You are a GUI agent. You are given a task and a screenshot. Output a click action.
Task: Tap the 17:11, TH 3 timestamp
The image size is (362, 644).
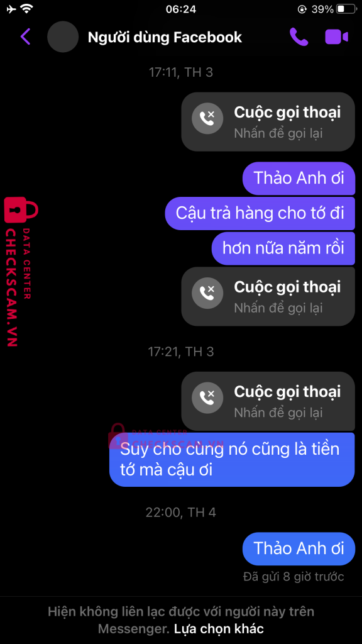pos(181,73)
